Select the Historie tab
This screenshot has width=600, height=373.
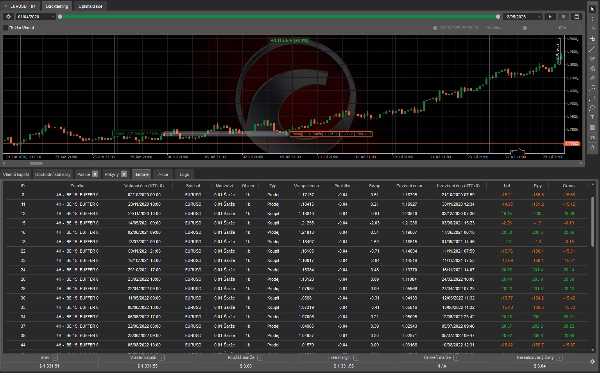[x=142, y=174]
